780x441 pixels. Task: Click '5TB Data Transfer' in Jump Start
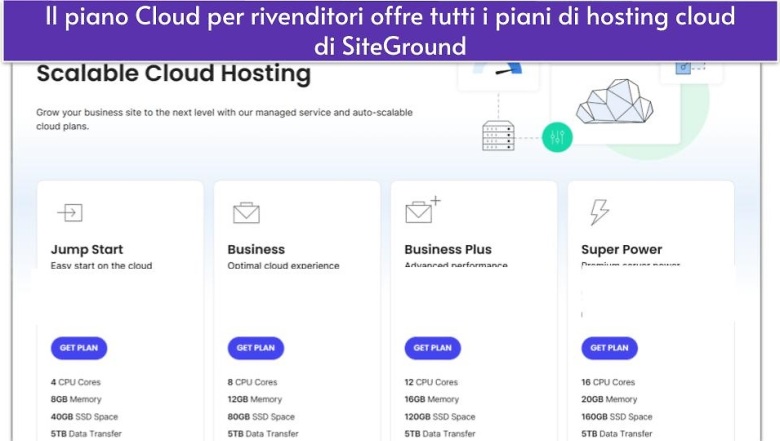click(x=86, y=434)
